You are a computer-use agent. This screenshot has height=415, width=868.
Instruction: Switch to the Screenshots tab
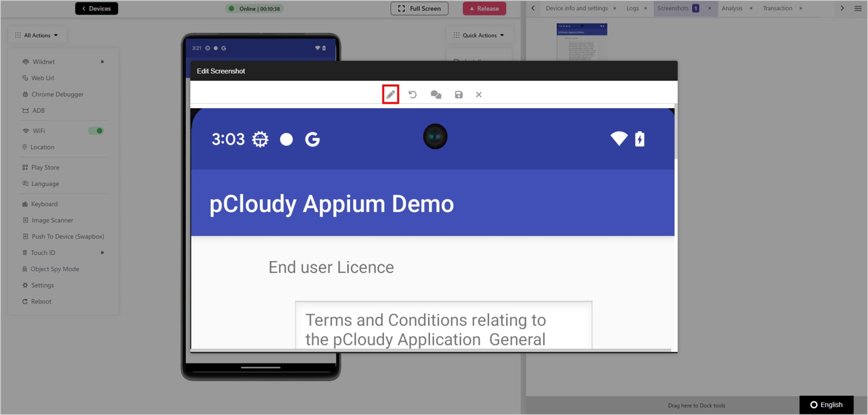click(x=673, y=8)
